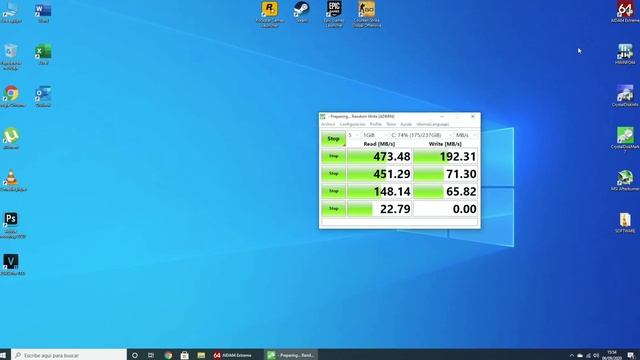Screen dimensions: 640x360
Task: Select the CrystalDiskInfo desktop icon
Action: pyautogui.click(x=625, y=96)
